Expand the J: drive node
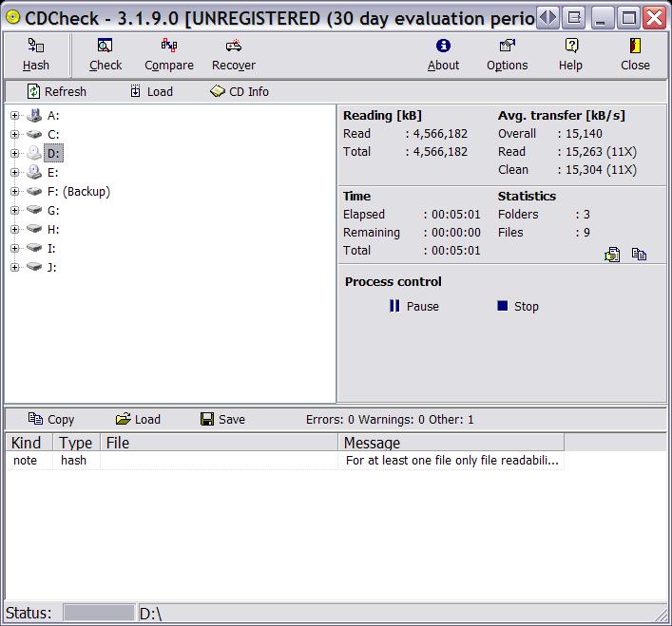The image size is (672, 626). tap(14, 267)
